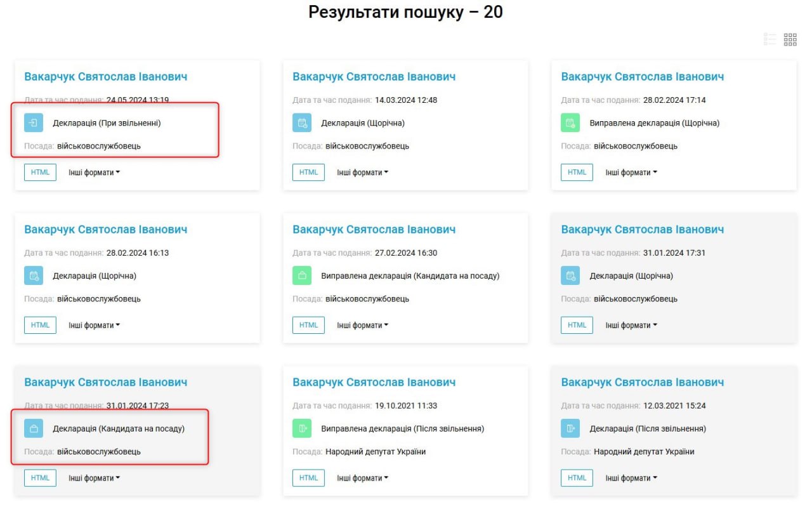
Task: Click HTML button on 19.10.2021 declaration card
Action: pyautogui.click(x=308, y=479)
